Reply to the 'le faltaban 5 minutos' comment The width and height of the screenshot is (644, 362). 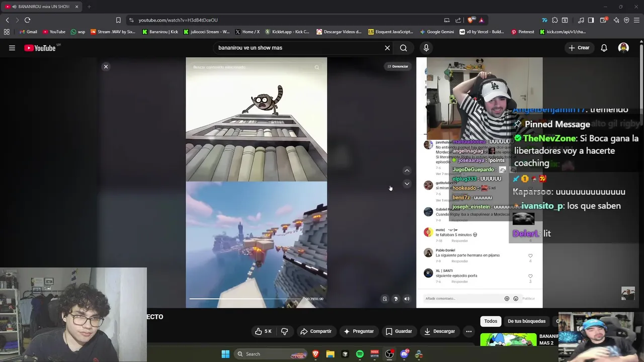[x=459, y=241]
